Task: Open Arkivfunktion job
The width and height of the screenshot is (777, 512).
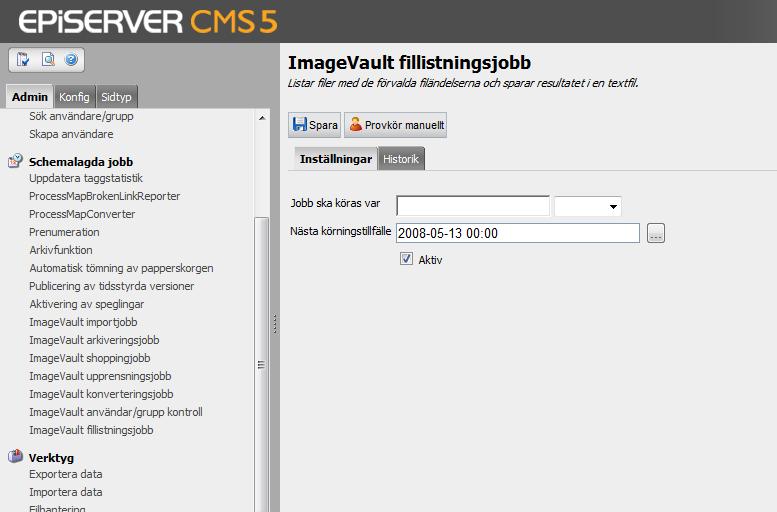Action: pos(60,250)
